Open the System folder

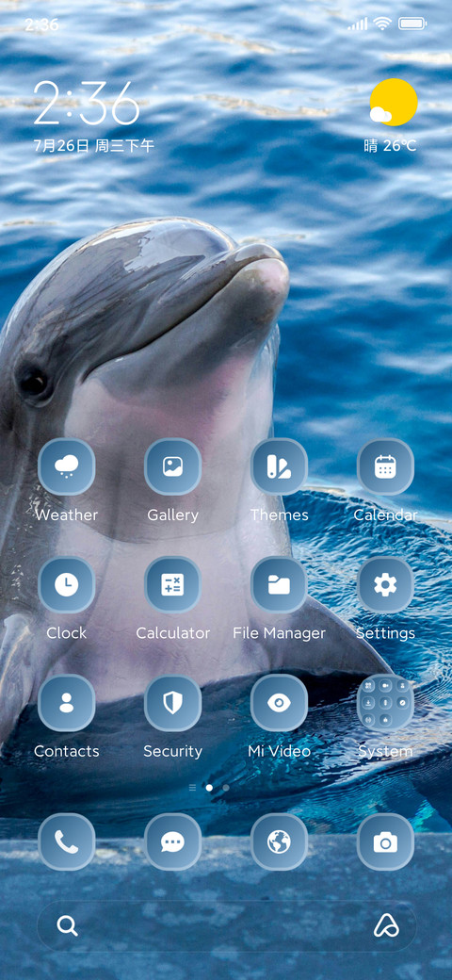(x=385, y=703)
